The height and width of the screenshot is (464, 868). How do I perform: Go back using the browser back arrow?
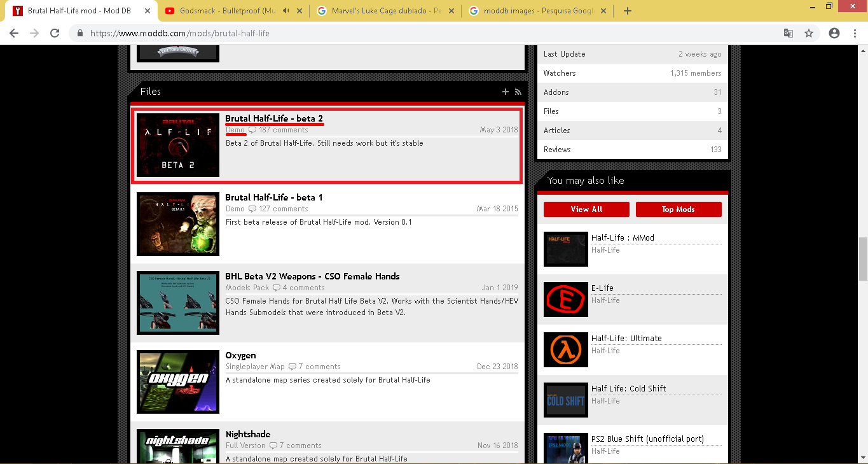[13, 33]
